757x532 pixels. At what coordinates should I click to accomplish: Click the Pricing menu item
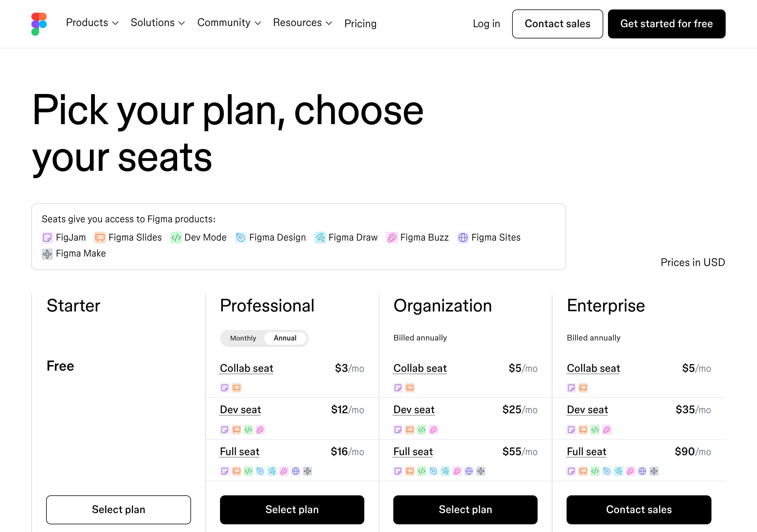click(x=360, y=23)
